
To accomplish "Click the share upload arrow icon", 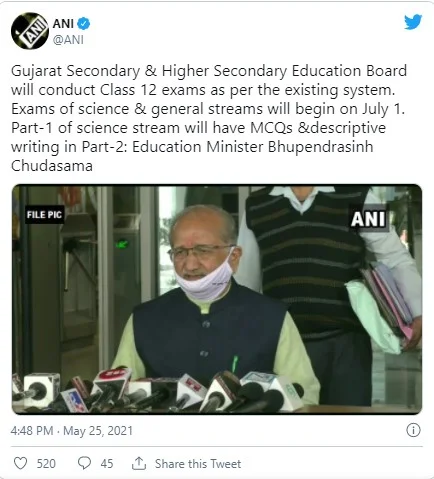I will [x=139, y=463].
